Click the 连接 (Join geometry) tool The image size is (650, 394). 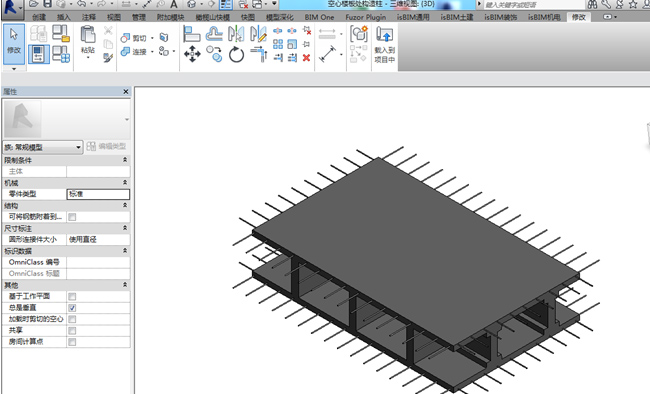(134, 52)
